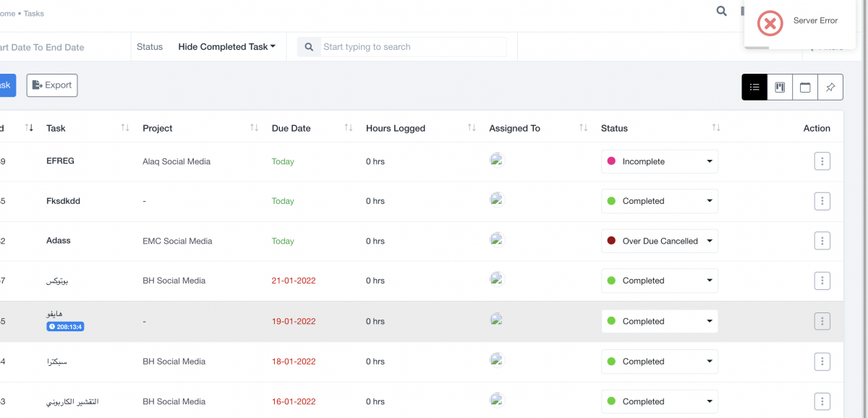Image resolution: width=868 pixels, height=418 pixels.
Task: Open status dropdown for EFREG Incomplete
Action: click(x=660, y=161)
